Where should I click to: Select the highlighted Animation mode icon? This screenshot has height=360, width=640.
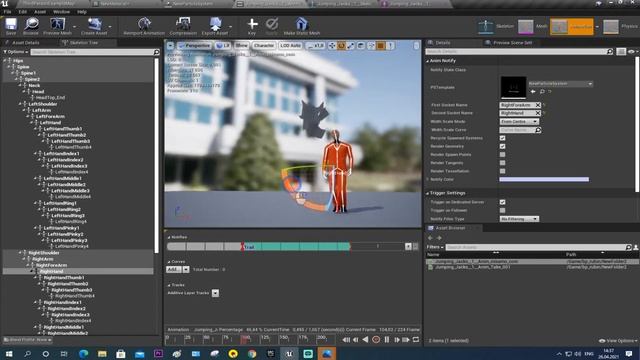coord(560,27)
